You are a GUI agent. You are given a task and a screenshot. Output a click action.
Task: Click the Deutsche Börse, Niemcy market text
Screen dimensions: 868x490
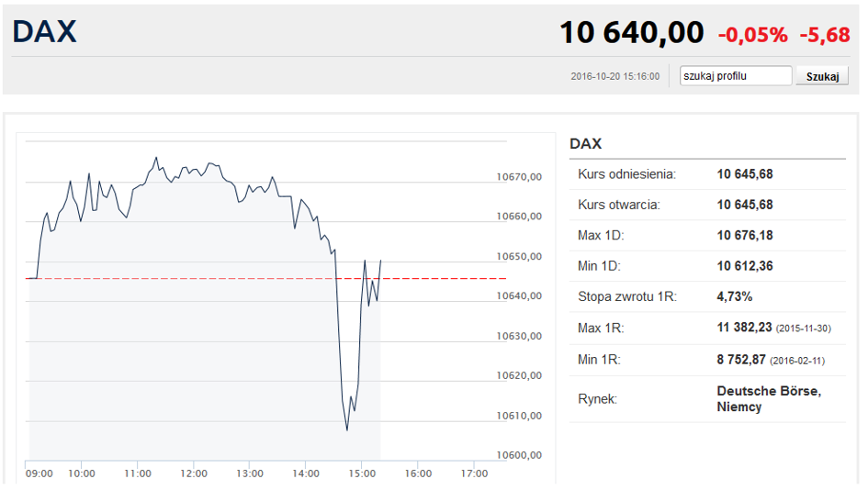[x=769, y=399]
